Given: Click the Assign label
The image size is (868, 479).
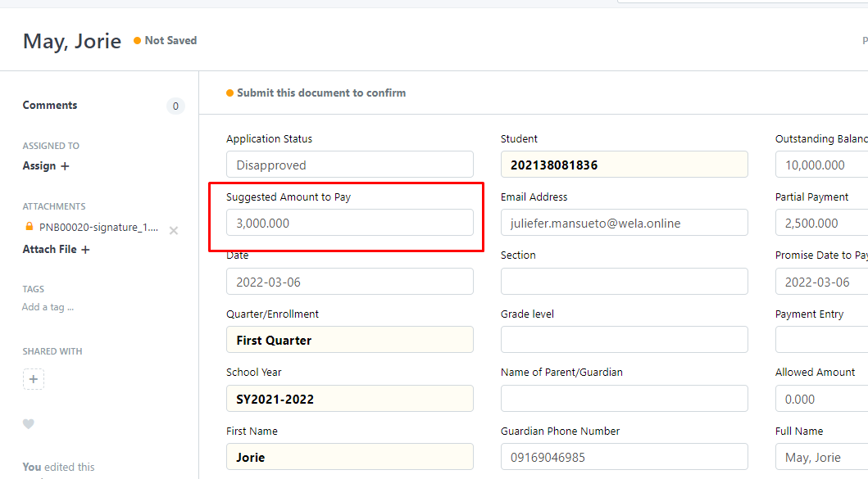Looking at the screenshot, I should (39, 166).
